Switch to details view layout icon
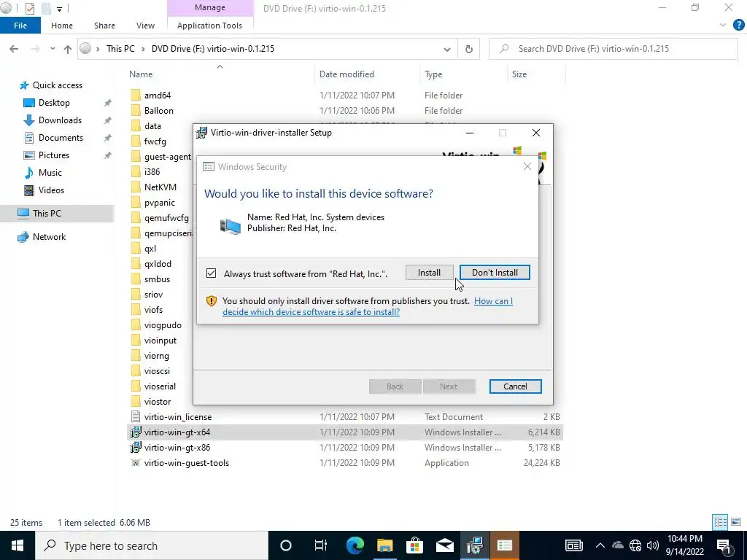 click(x=720, y=522)
